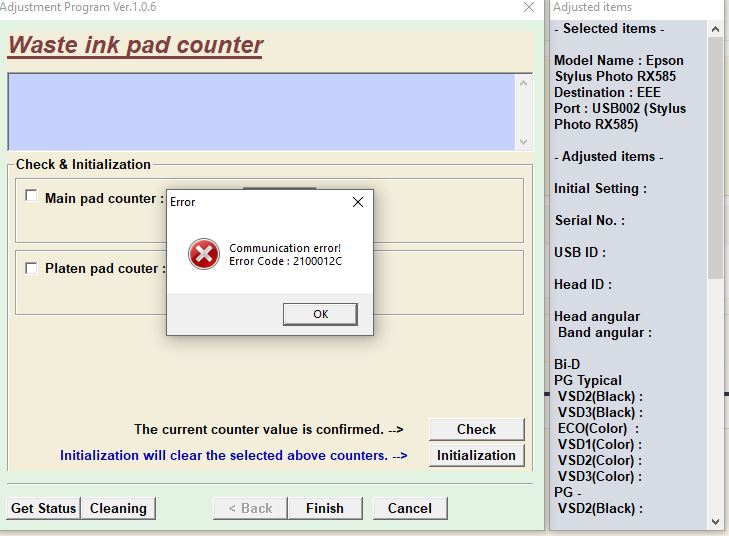This screenshot has height=536, width=729.
Task: Click the Cancel button
Action: 409,508
